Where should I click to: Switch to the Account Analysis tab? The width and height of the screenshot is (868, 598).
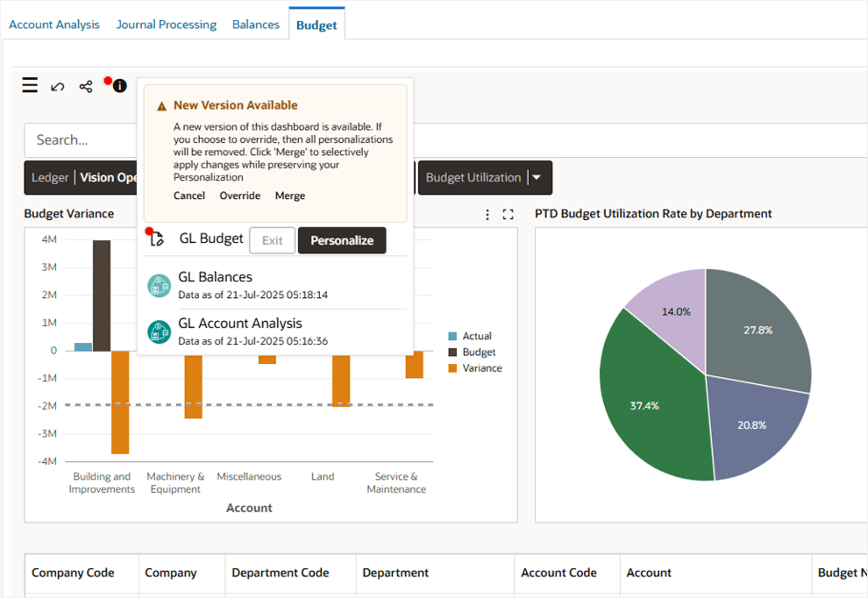pos(54,25)
